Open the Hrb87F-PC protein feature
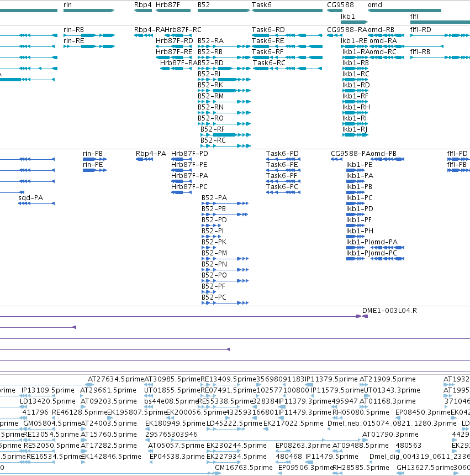Viewport: 470px width, 476px height. (181, 192)
